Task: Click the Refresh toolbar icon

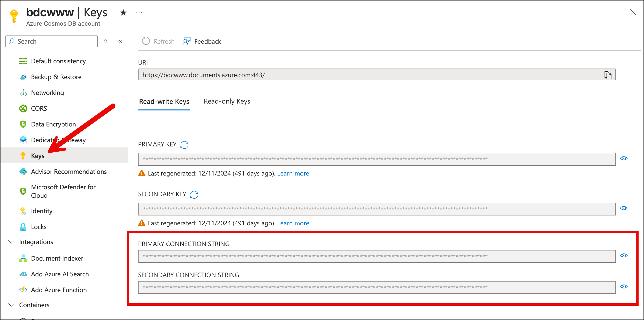Action: [x=146, y=41]
